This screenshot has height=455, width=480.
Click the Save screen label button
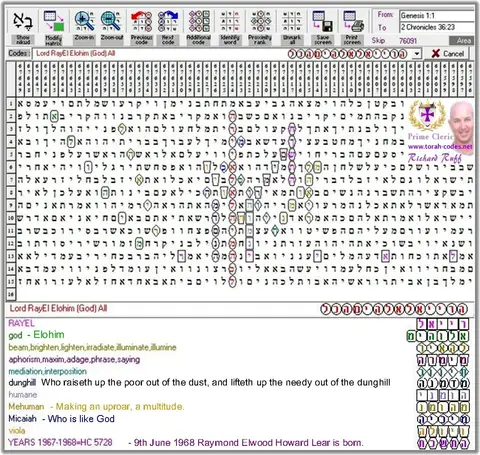tap(322, 40)
